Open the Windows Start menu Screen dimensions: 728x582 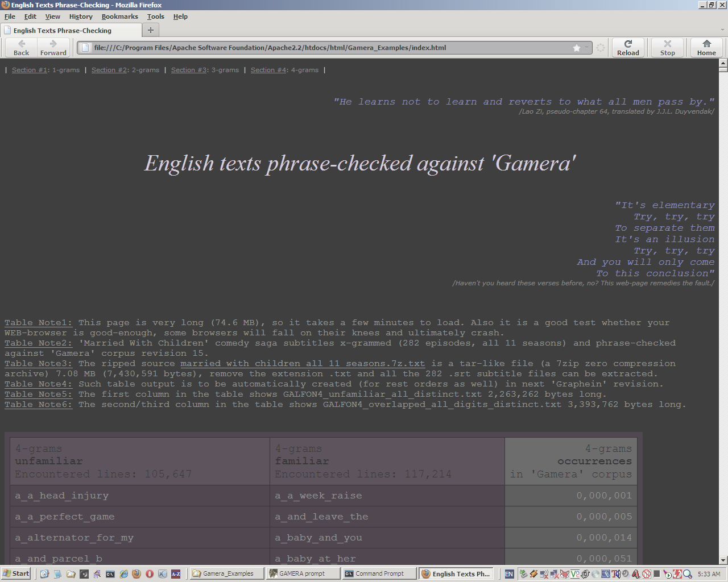[x=15, y=573]
